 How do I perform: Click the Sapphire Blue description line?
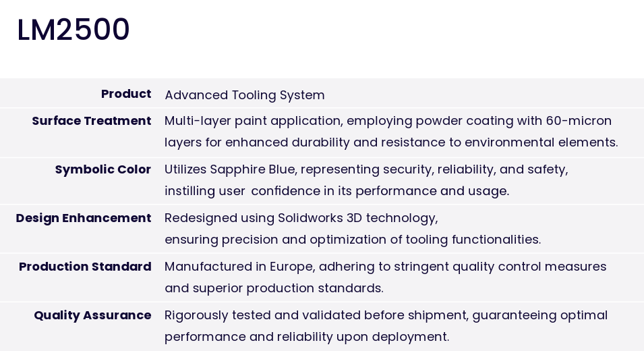click(366, 169)
